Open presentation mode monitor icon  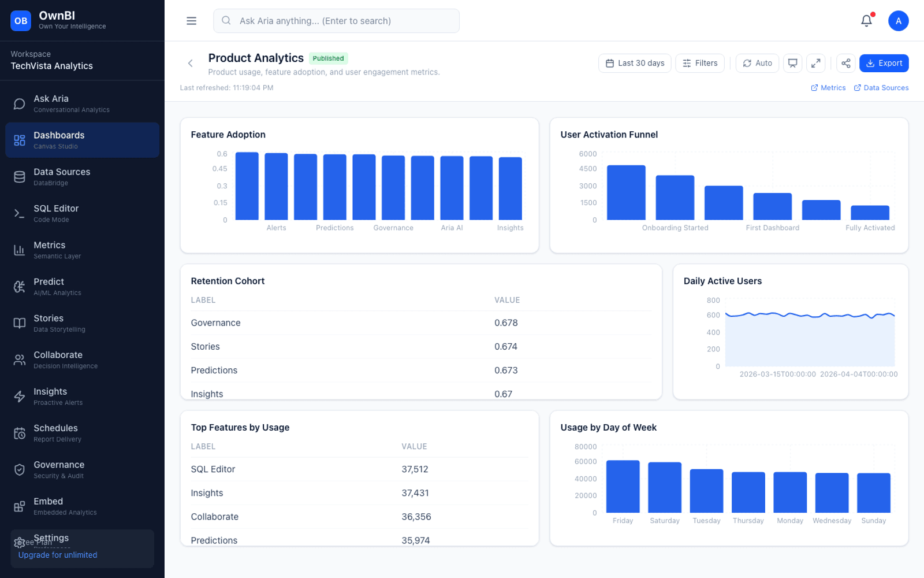click(793, 63)
